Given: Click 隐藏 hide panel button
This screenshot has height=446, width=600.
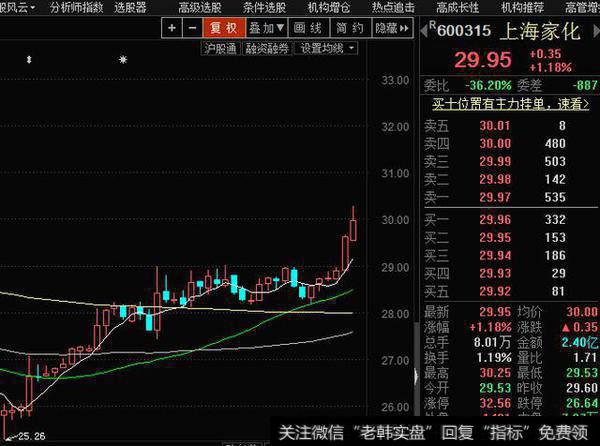Looking at the screenshot, I should point(393,28).
